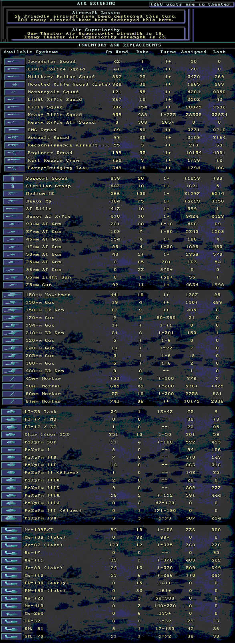This screenshot has height=644, width=235.
Task: Click the On Hand column header
Action: [117, 52]
